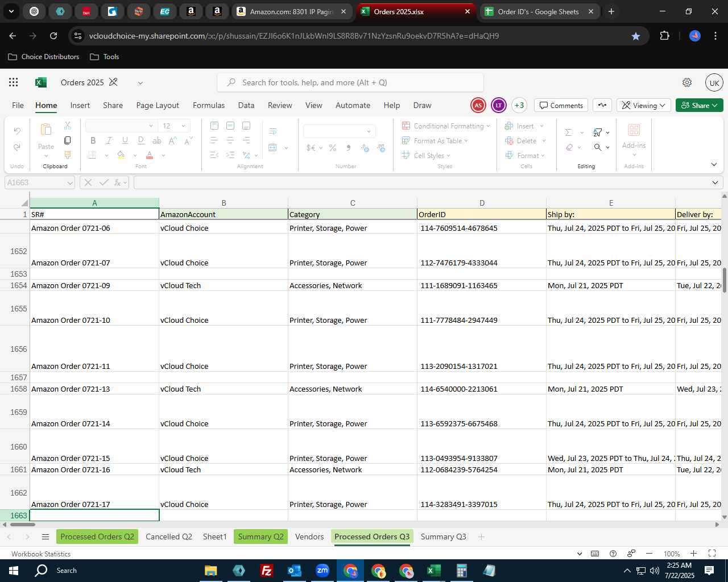Expand the Name Box dropdown arrow
Viewport: 728px width, 582px height.
coord(70,182)
